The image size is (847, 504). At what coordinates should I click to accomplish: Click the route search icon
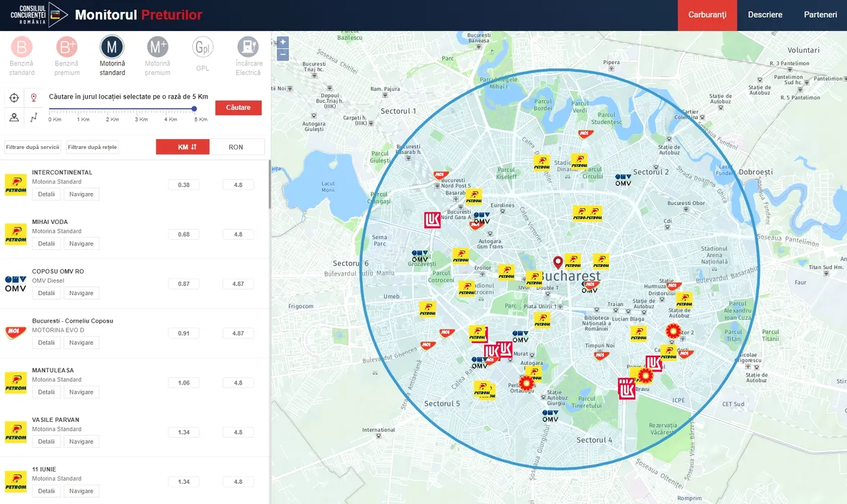[33, 117]
